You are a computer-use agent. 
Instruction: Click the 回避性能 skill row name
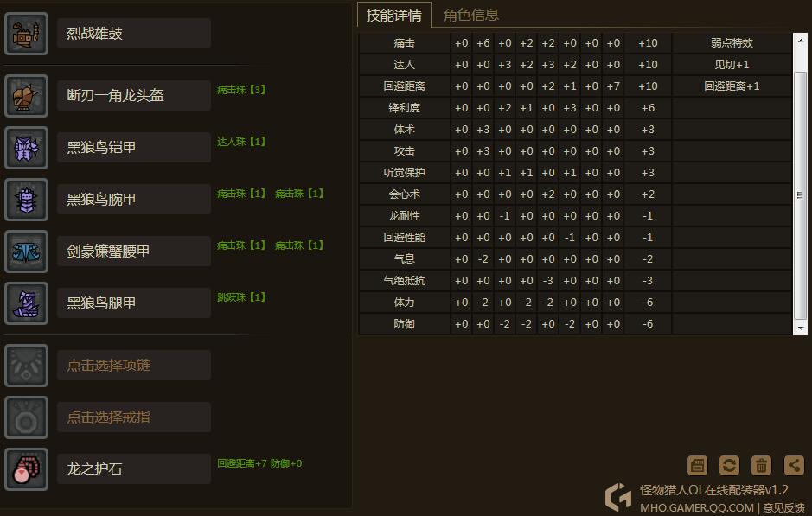(x=404, y=238)
